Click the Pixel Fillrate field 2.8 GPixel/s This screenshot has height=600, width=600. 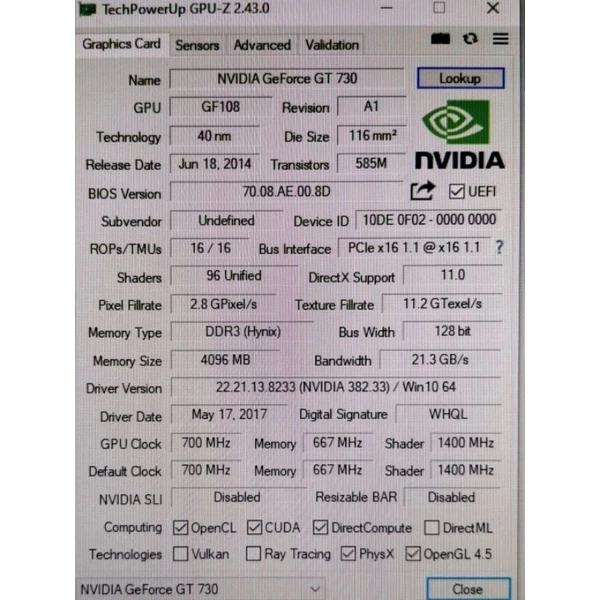[x=223, y=304]
